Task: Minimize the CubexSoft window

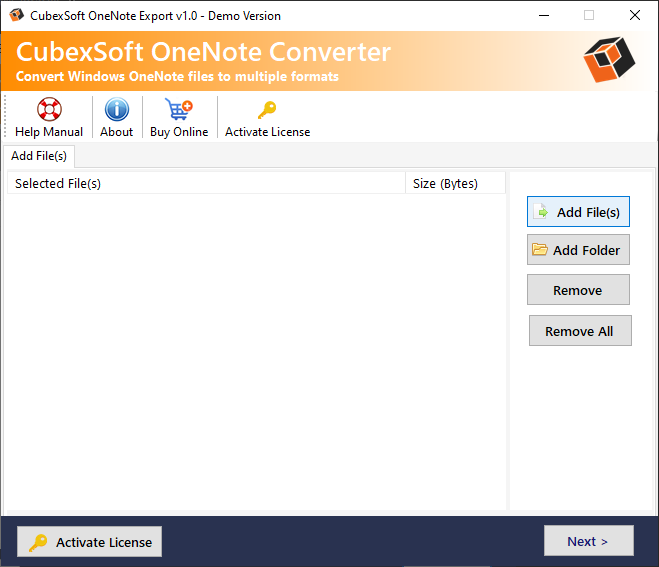Action: 544,16
